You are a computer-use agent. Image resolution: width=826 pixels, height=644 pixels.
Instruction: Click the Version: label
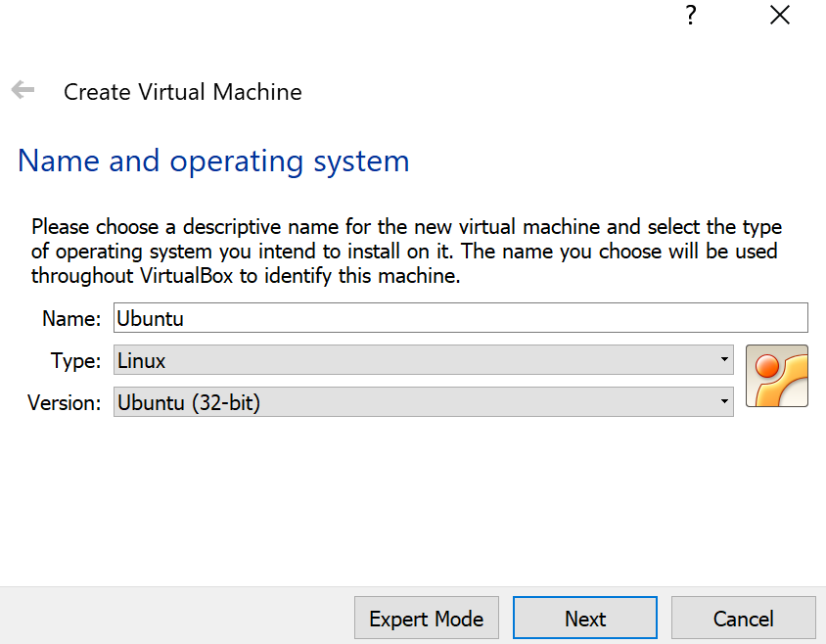[64, 403]
